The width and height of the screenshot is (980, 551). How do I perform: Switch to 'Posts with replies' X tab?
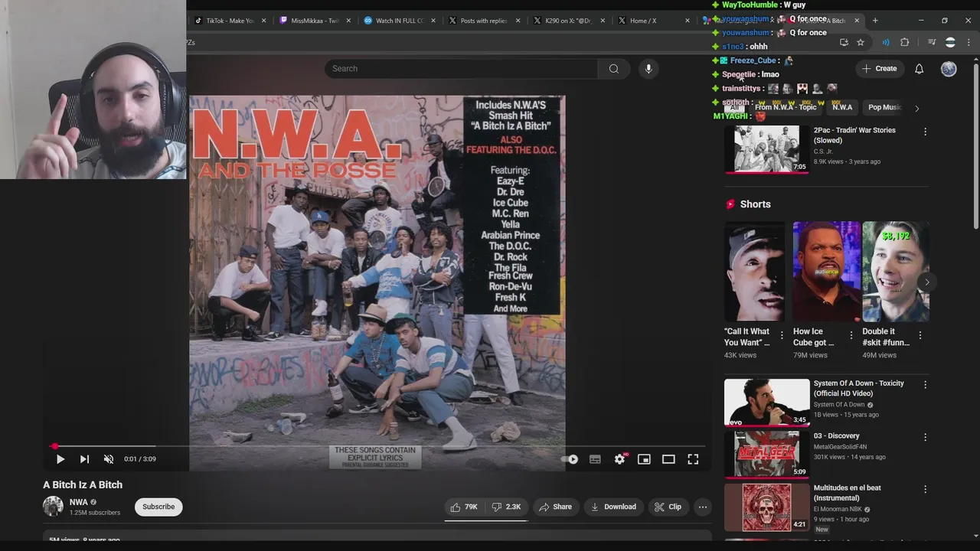pos(483,21)
